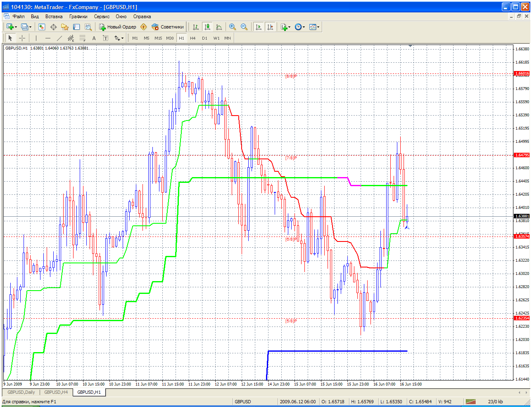532x407 pixels.
Task: Open the Файл menu
Action: [x=19, y=17]
